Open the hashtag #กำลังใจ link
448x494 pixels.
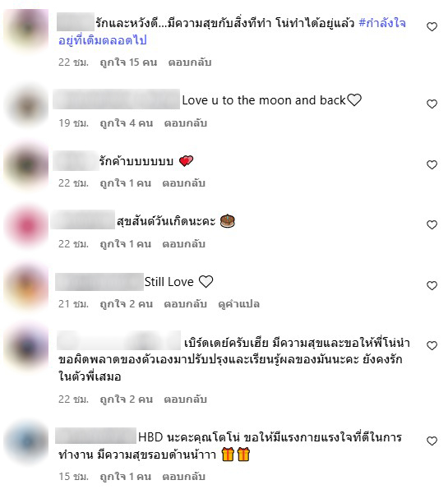pyautogui.click(x=382, y=23)
